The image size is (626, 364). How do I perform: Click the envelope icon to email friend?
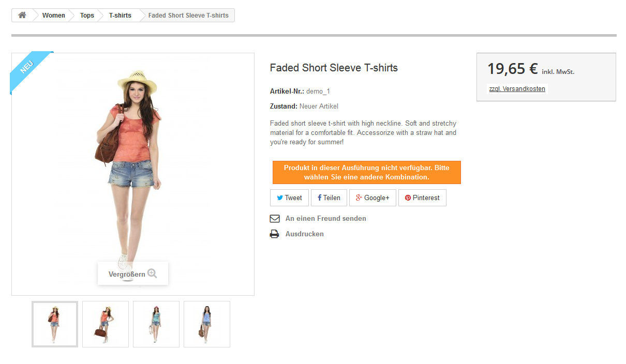click(275, 219)
